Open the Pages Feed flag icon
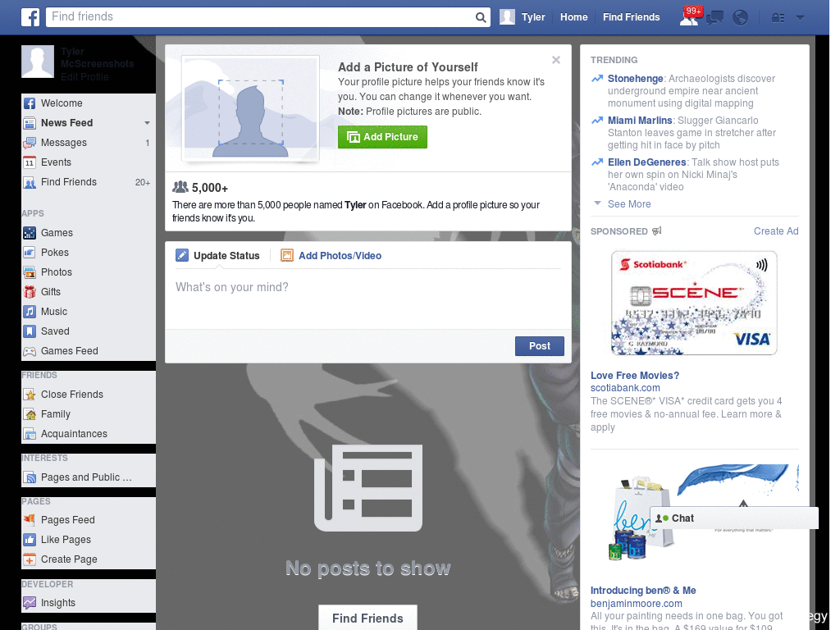 (x=30, y=519)
